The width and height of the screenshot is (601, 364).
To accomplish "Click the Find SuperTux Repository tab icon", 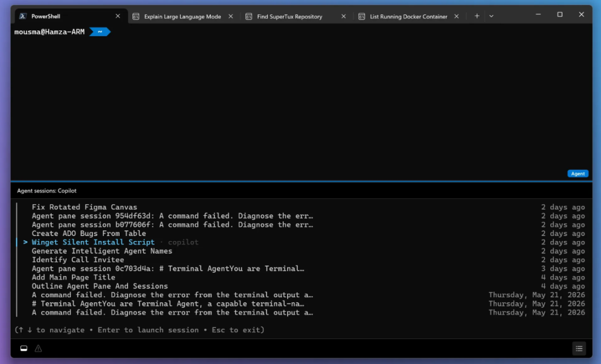I will tap(249, 17).
